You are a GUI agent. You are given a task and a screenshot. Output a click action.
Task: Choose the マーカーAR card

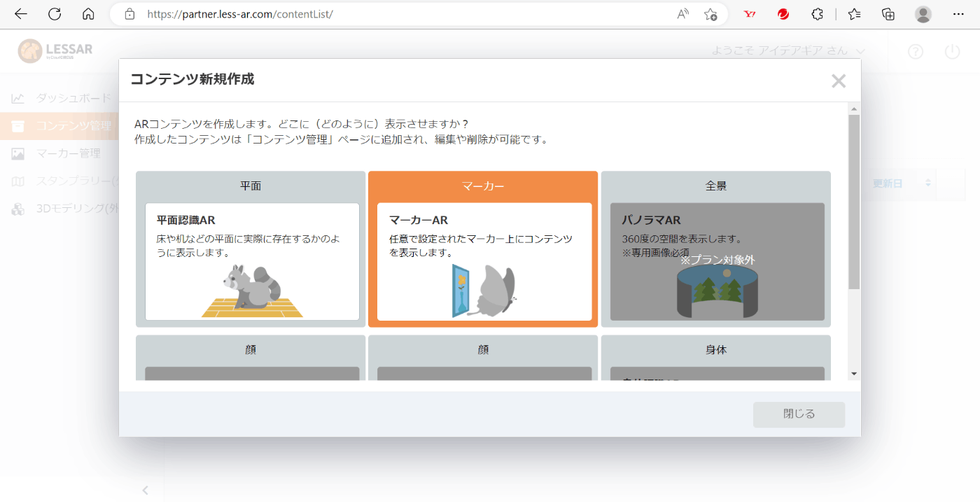point(484,262)
